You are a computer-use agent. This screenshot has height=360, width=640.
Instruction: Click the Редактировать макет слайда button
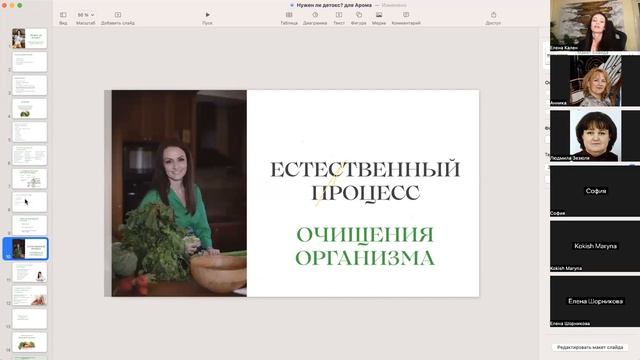[590, 347]
